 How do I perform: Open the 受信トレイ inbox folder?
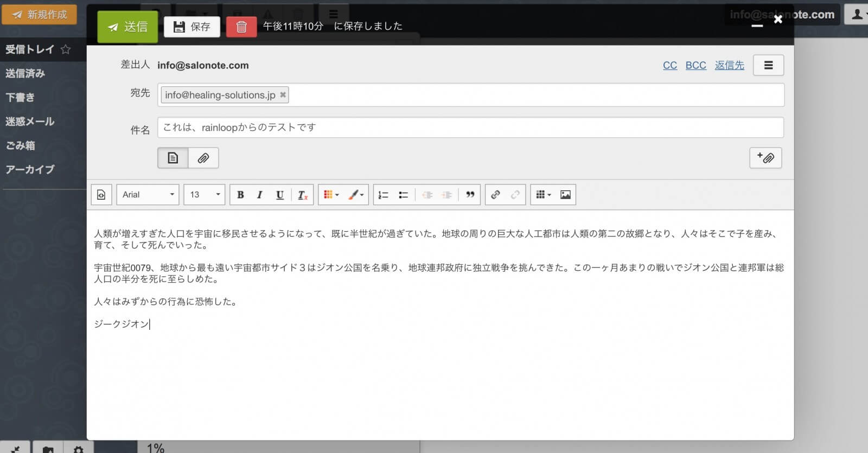[30, 49]
